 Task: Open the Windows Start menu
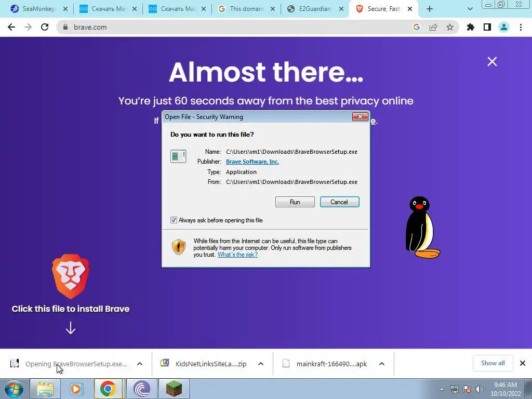click(14, 389)
